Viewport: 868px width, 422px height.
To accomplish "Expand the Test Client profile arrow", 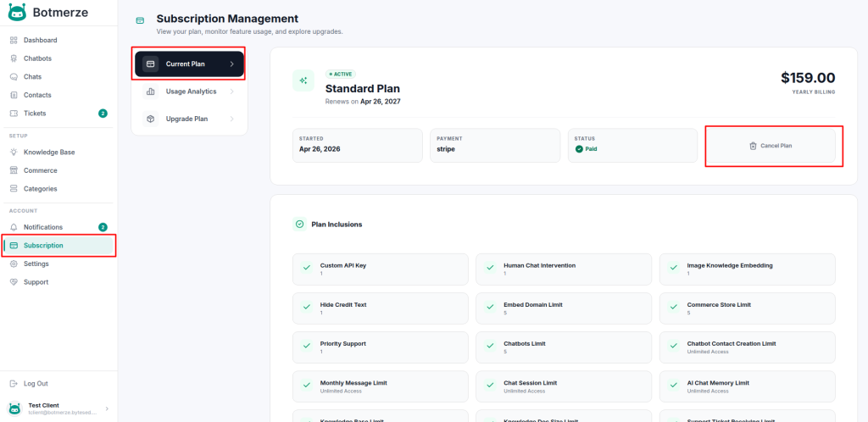I will tap(107, 408).
